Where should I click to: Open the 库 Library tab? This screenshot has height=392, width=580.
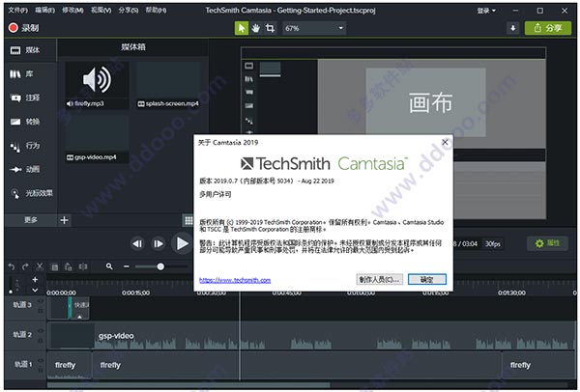[x=31, y=74]
